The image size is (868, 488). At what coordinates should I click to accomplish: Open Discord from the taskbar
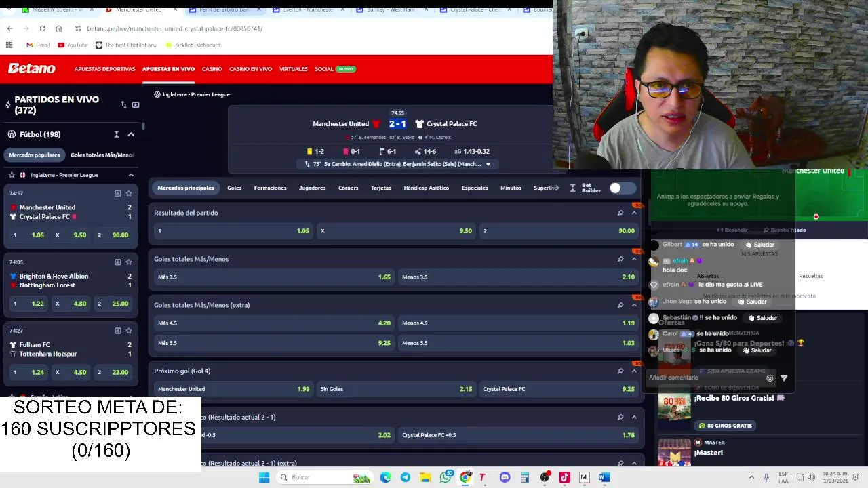pyautogui.click(x=505, y=477)
